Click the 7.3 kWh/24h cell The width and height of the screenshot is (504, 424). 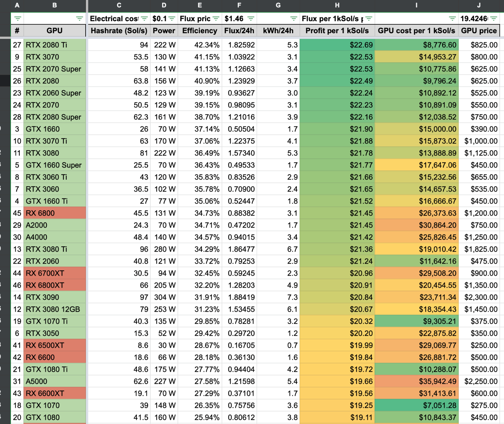pyautogui.click(x=278, y=297)
